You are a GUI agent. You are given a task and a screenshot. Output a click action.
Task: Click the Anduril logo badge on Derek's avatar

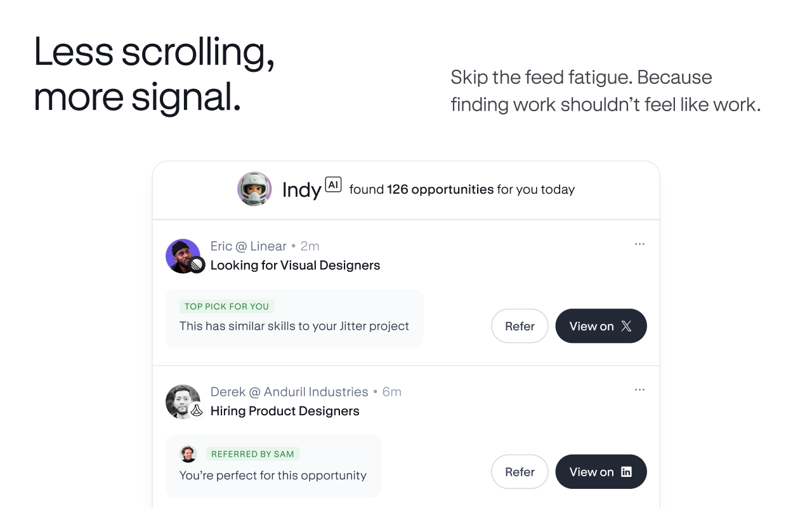[x=197, y=411]
